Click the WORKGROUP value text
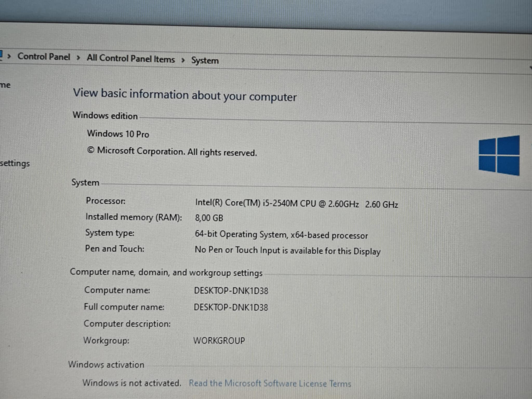 219,341
